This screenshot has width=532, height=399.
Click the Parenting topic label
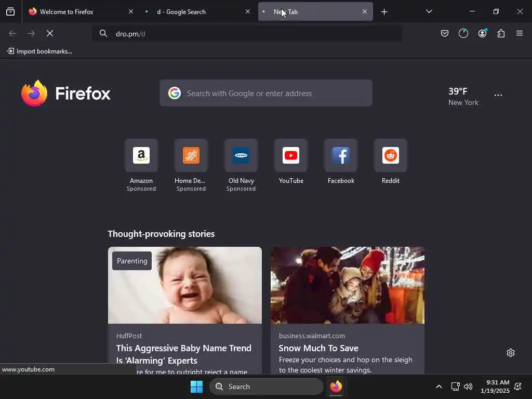tap(132, 261)
